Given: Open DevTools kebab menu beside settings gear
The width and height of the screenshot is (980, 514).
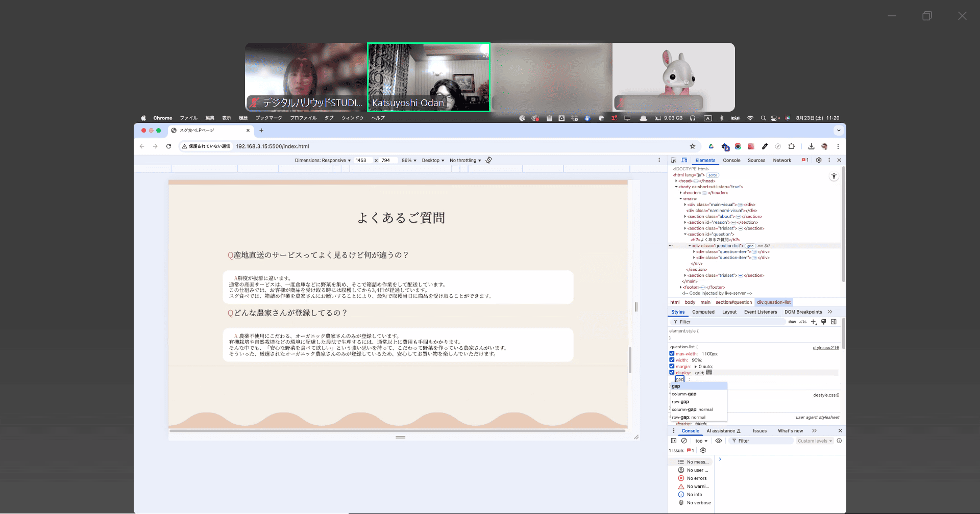Looking at the screenshot, I should point(829,160).
